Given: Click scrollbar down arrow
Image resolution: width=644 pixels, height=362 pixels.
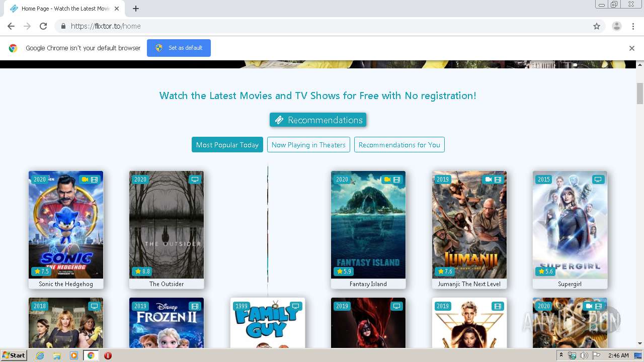Looking at the screenshot, I should (x=640, y=343).
